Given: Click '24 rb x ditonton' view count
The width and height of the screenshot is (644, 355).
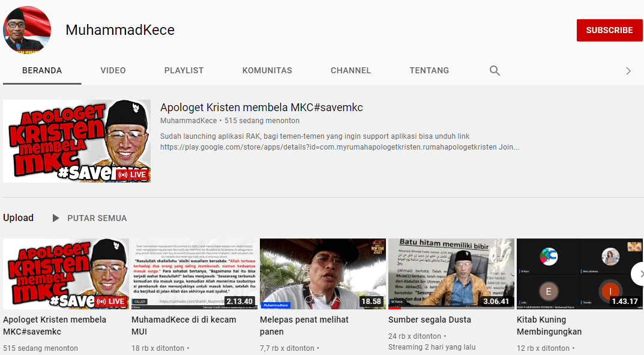Looking at the screenshot, I should click(415, 336).
